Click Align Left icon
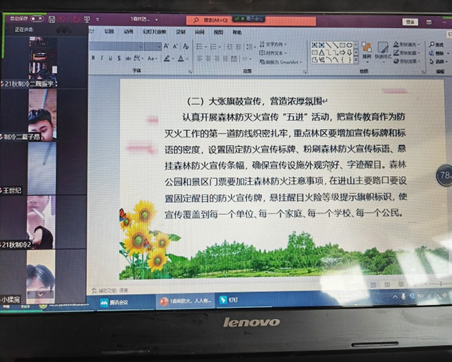The width and height of the screenshot is (452, 362). pos(199,59)
